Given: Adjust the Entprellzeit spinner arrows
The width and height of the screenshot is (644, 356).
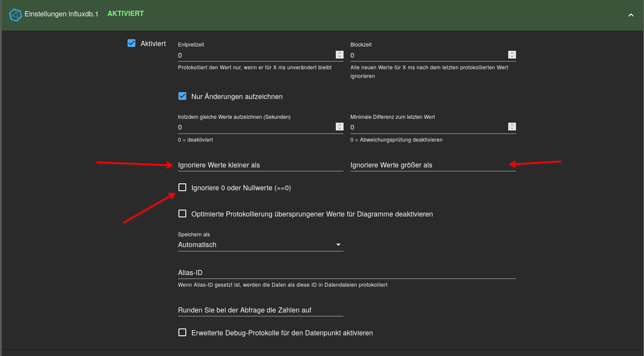Looking at the screenshot, I should click(x=340, y=55).
